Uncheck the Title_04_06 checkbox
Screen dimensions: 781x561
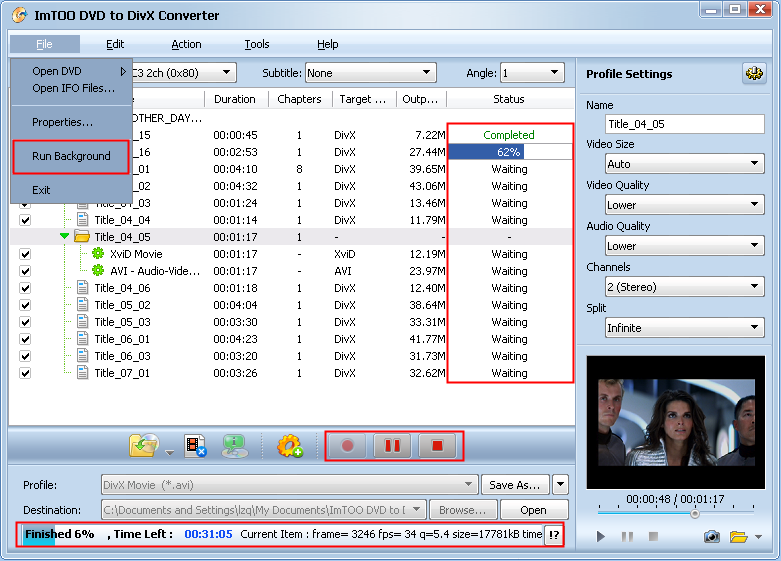click(x=25, y=288)
